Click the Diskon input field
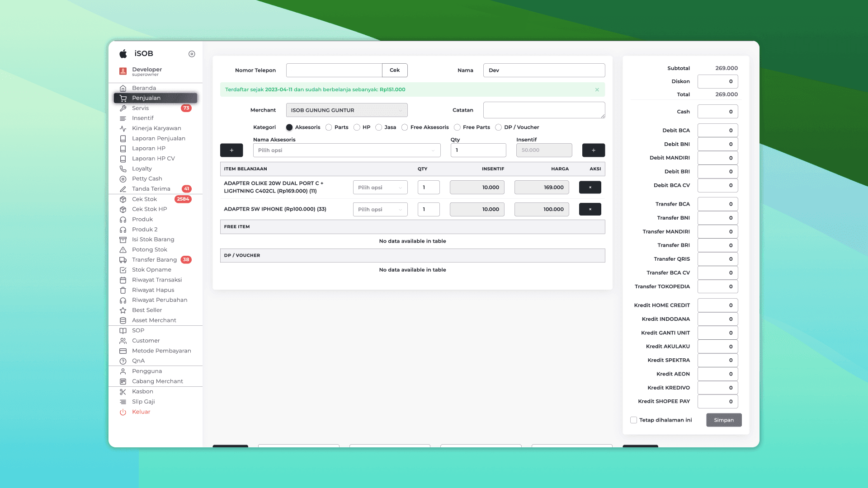 (x=717, y=82)
